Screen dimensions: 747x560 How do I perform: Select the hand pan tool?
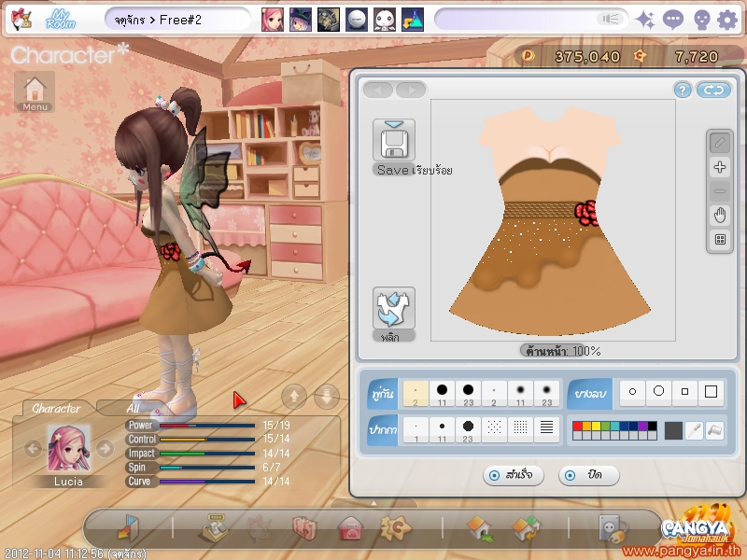click(719, 216)
